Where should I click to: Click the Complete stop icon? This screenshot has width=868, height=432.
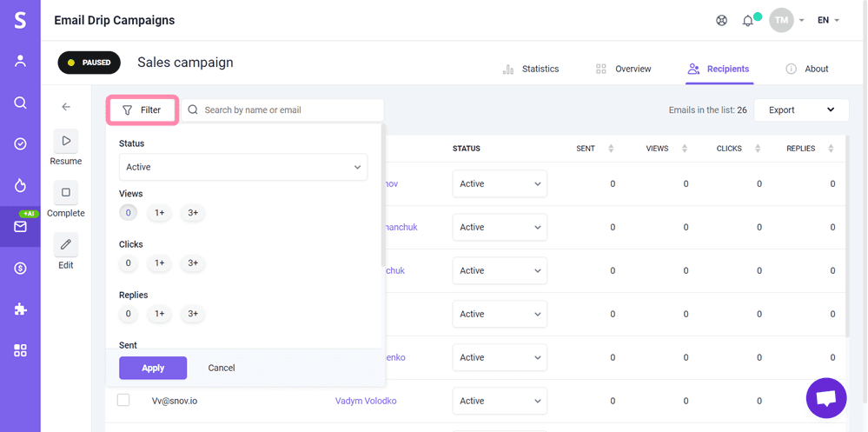click(x=65, y=193)
